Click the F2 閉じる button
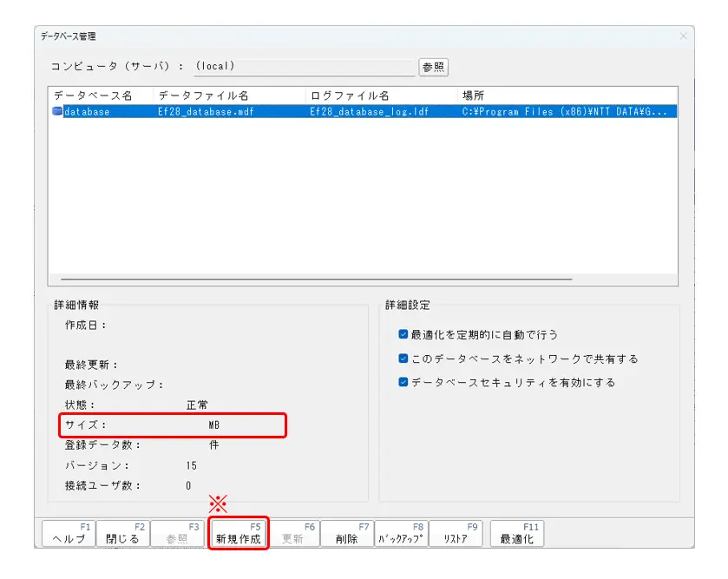Viewport: 728px width, 579px height. click(x=123, y=534)
